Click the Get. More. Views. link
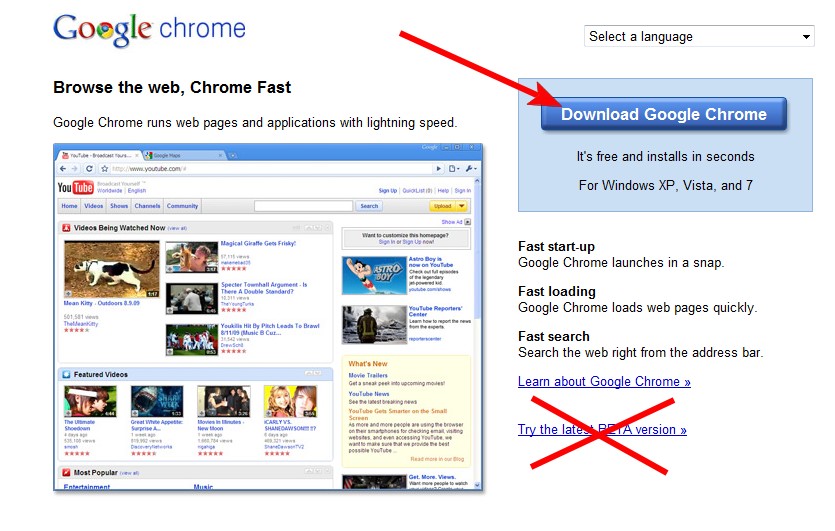The width and height of the screenshot is (835, 531). tap(432, 477)
